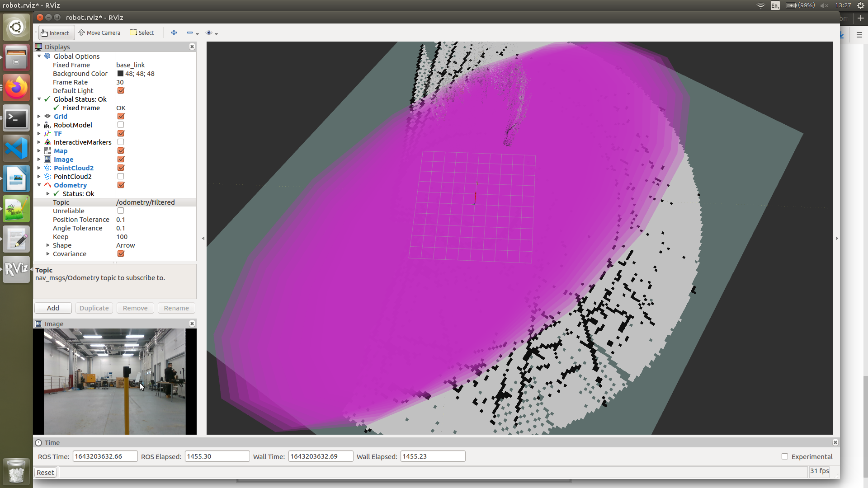Viewport: 868px width, 488px height.
Task: Select the Map display icon
Action: (47, 150)
